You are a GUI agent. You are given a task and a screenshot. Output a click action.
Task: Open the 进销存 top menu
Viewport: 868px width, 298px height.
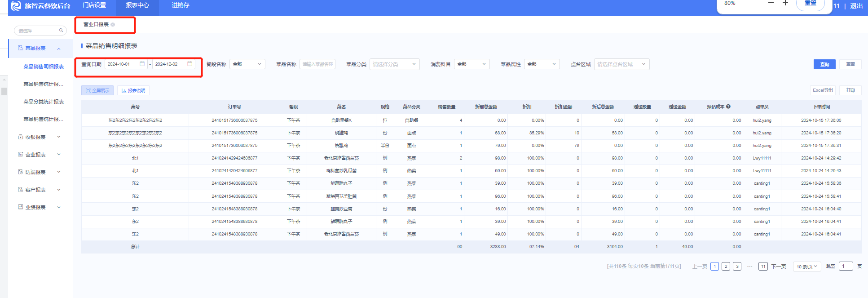[181, 5]
